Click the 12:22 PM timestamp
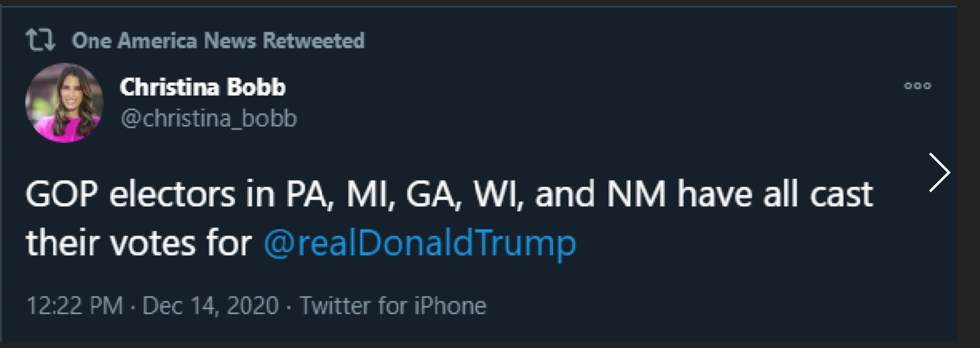This screenshot has height=348, width=980. [74, 305]
